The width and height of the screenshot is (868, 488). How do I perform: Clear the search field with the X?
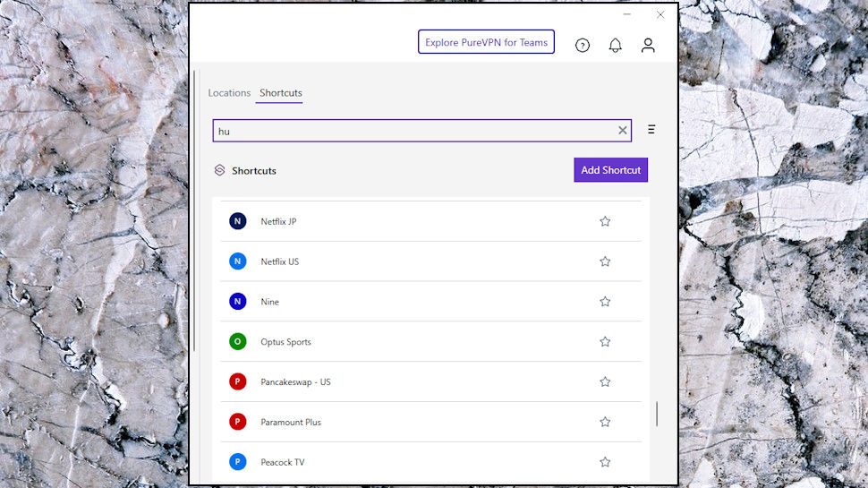pyautogui.click(x=623, y=130)
